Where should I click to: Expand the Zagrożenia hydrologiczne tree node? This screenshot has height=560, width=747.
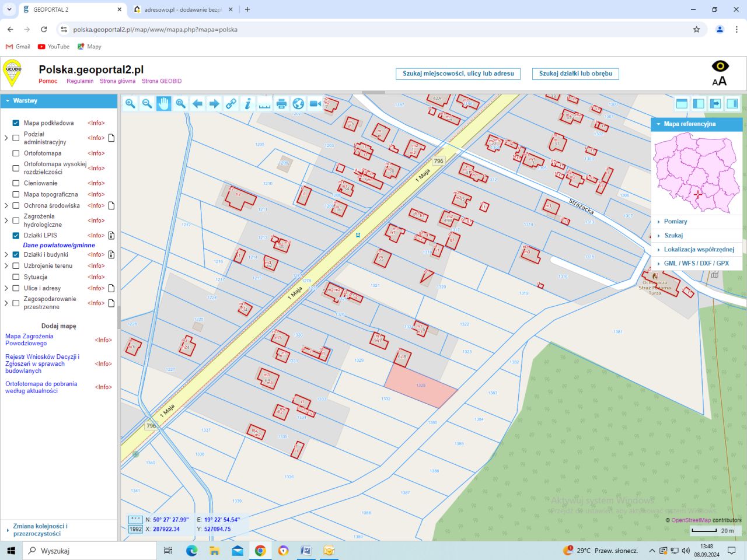6,220
